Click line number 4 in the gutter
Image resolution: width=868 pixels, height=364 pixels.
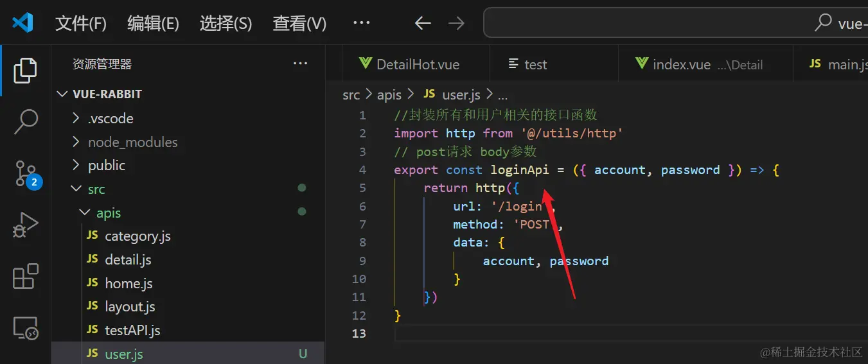pos(363,170)
